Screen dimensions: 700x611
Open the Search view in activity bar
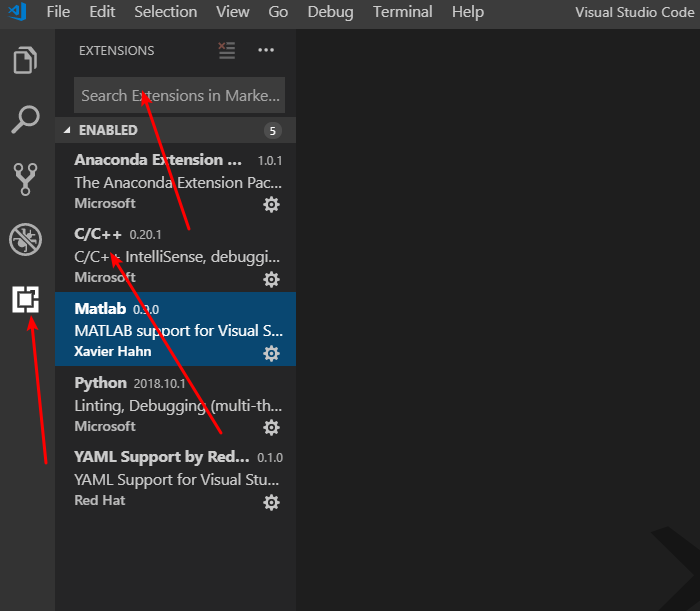tap(25, 120)
